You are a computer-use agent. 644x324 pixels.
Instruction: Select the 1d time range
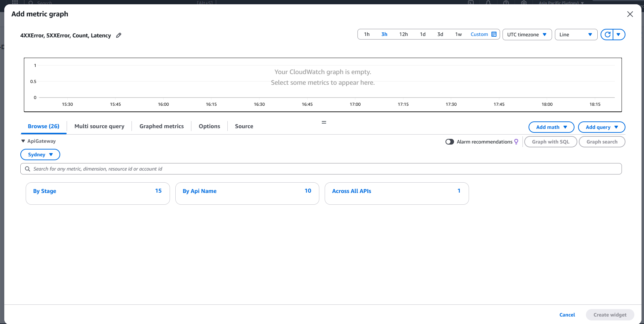423,34
